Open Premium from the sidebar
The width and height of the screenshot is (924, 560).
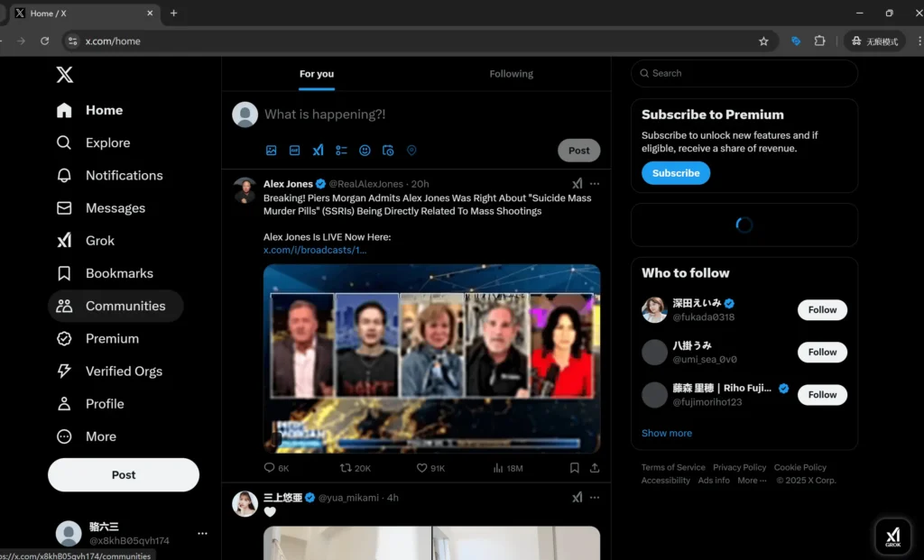[97, 338]
